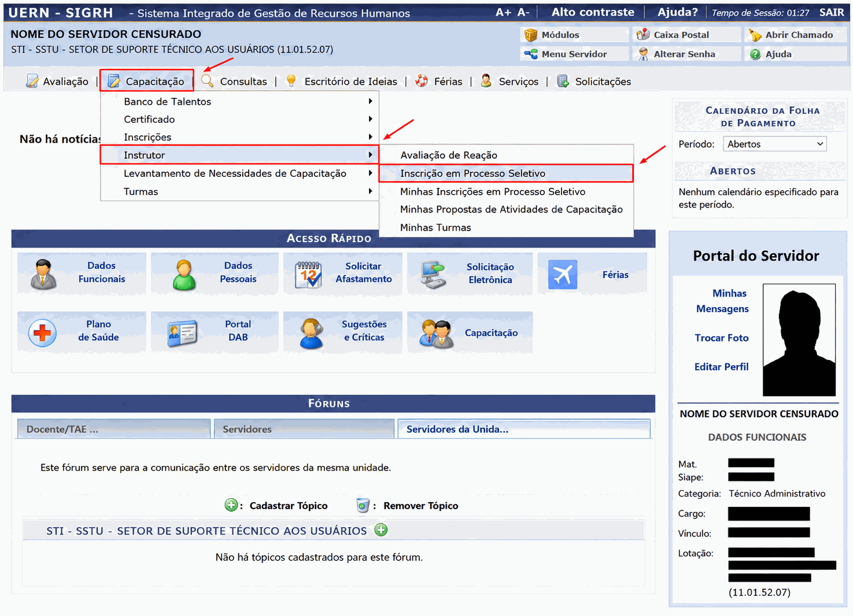Choose Avaliação de Reação menu entry

506,155
